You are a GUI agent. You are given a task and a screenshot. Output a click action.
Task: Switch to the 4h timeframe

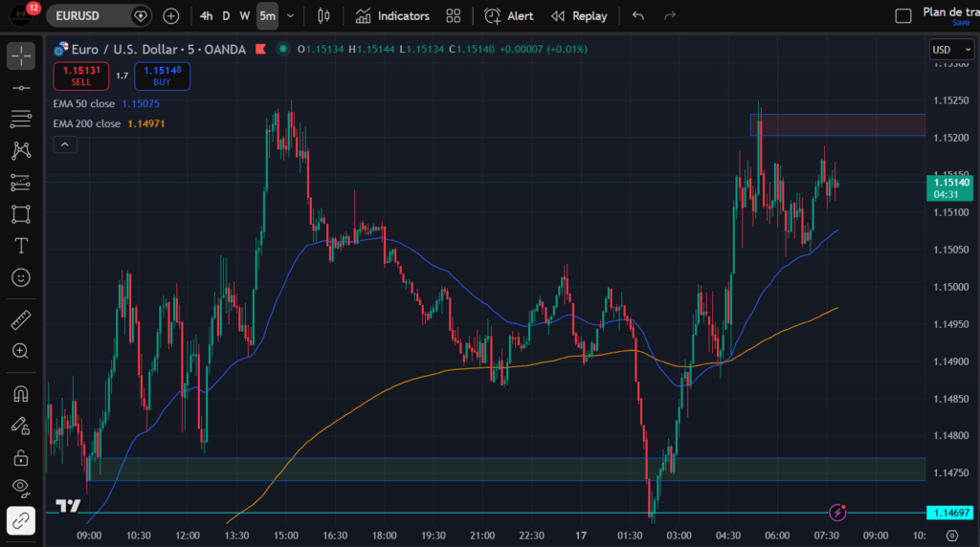pyautogui.click(x=207, y=15)
